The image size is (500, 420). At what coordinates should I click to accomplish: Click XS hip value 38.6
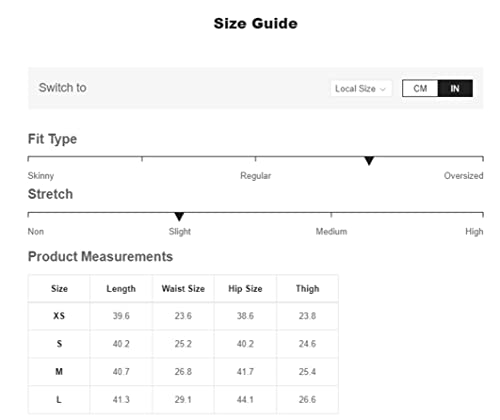[245, 316]
